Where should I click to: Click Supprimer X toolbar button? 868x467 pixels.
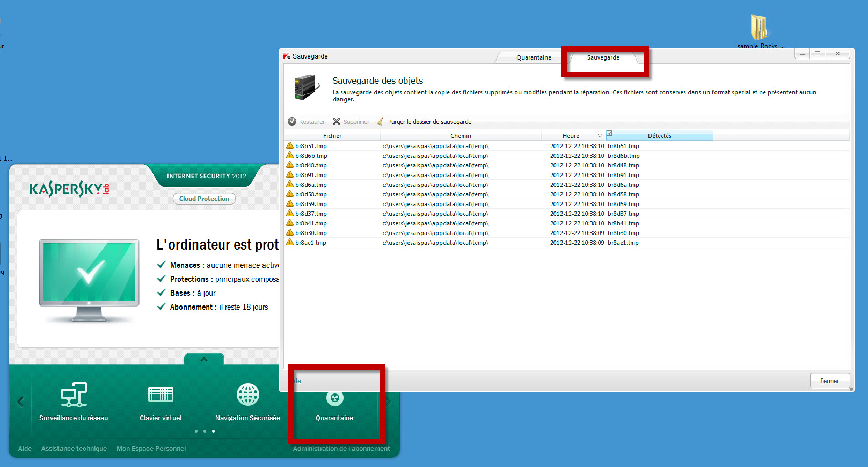coord(351,122)
